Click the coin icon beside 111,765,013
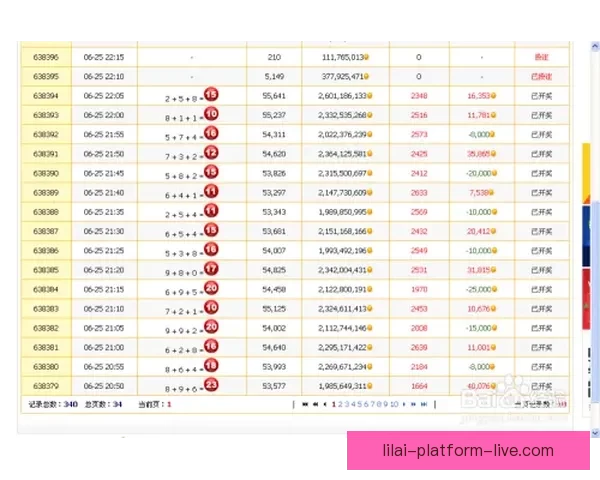Viewport: 600px width, 480px height. point(366,57)
